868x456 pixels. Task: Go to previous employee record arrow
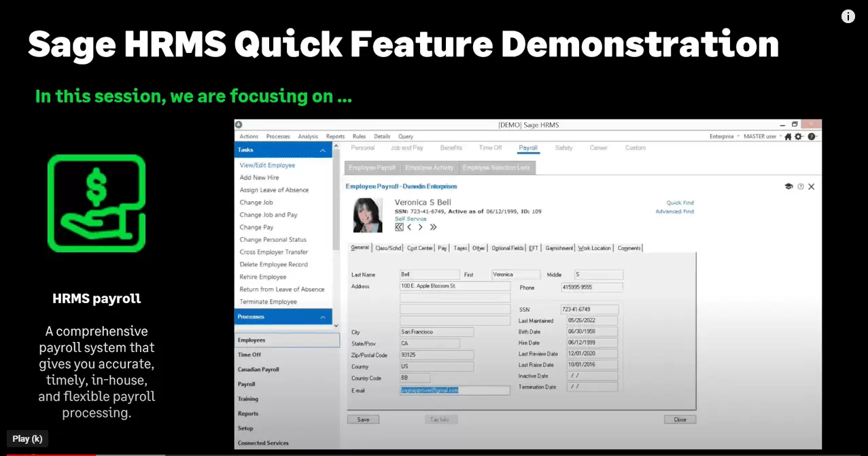(409, 227)
